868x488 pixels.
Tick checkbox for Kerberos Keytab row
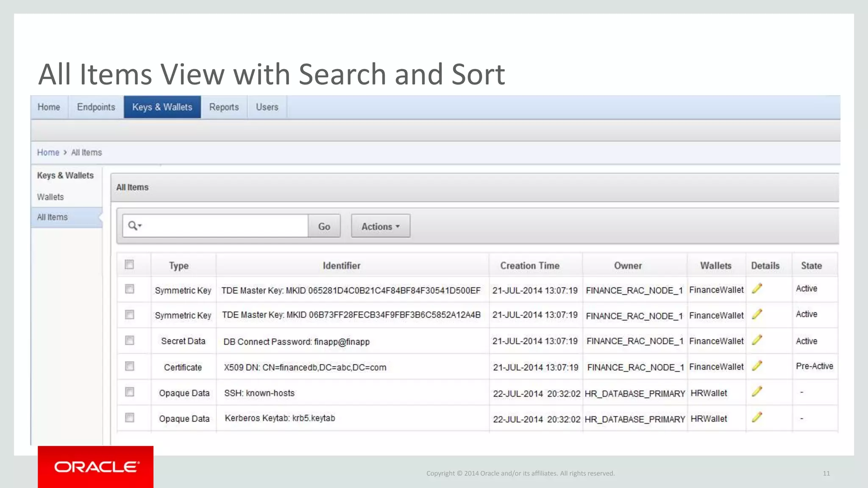130,418
